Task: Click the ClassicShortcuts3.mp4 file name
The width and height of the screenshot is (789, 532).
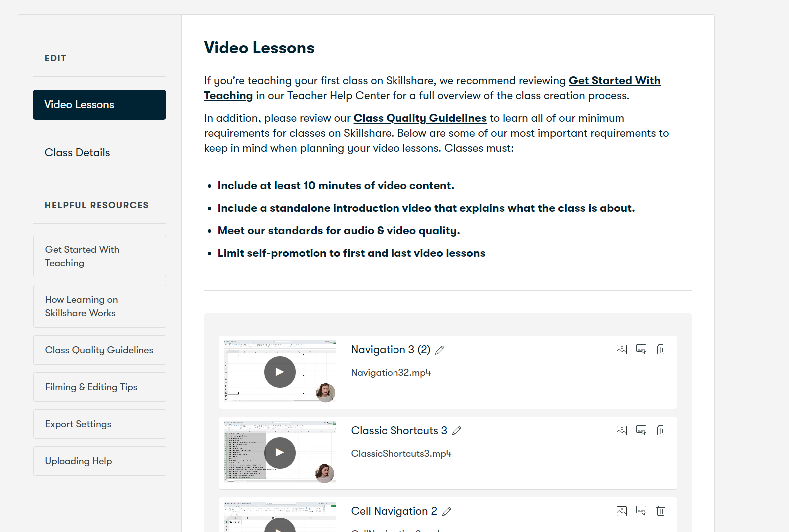Action: (401, 454)
